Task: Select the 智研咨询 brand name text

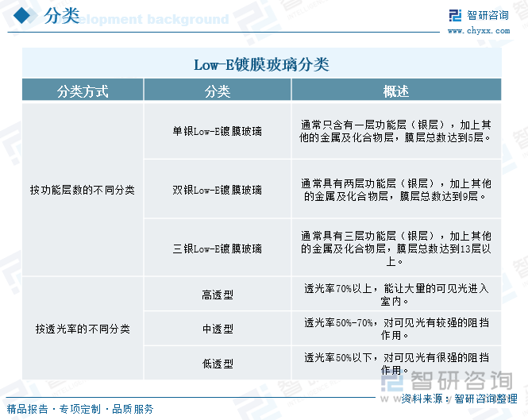Action: pyautogui.click(x=488, y=16)
